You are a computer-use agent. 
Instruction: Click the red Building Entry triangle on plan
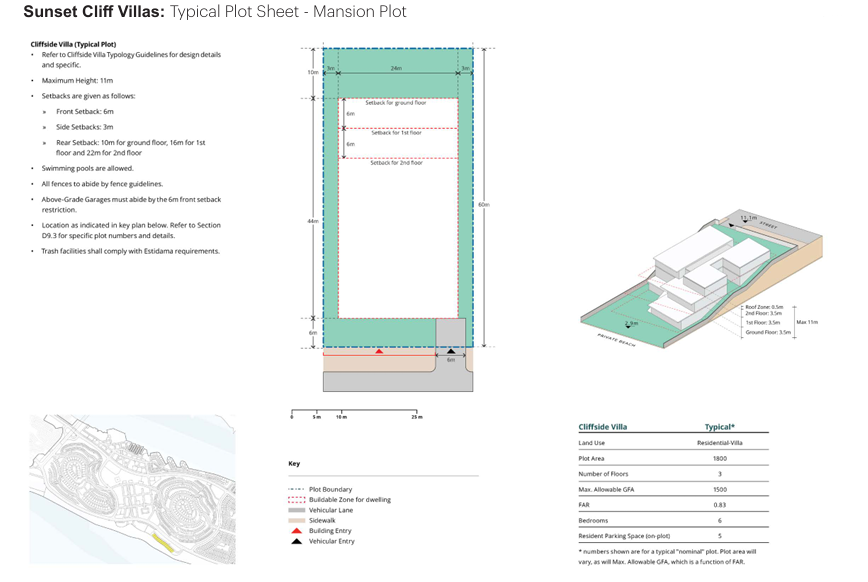[x=378, y=352]
